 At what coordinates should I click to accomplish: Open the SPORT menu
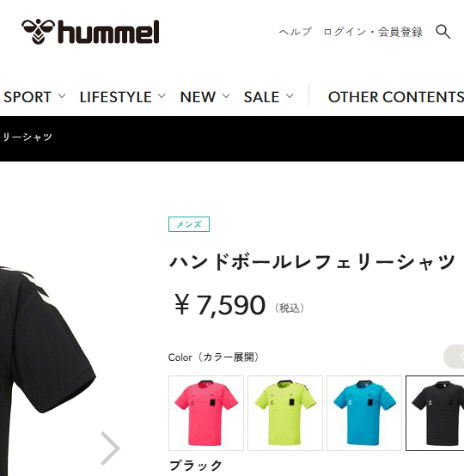27,97
